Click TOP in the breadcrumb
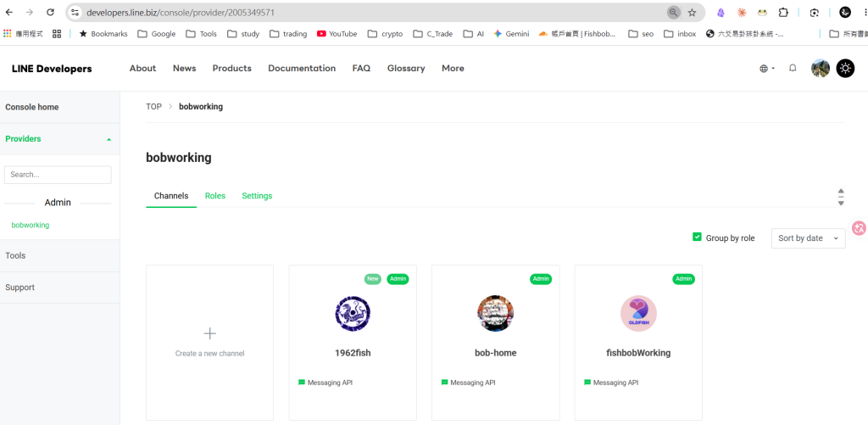The image size is (868, 425). [x=154, y=106]
